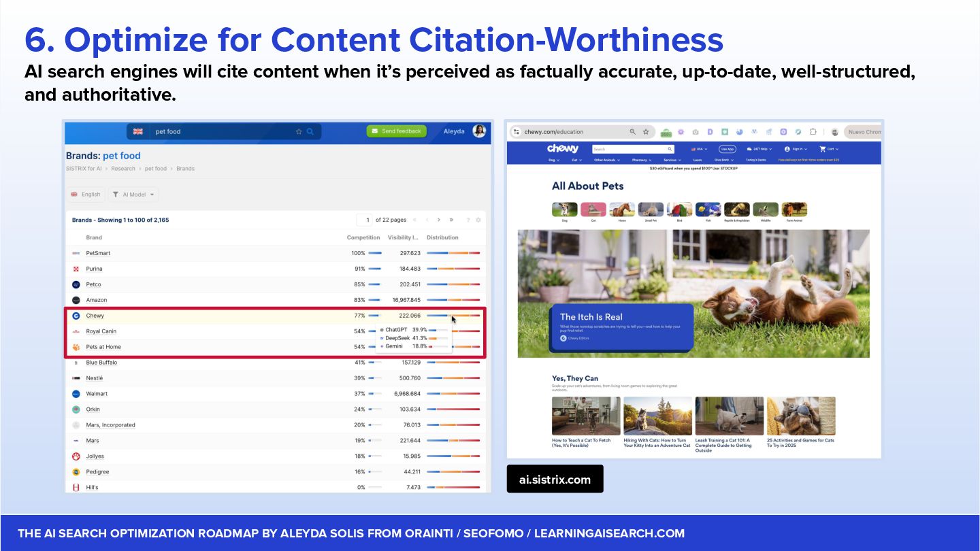Image resolution: width=980 pixels, height=551 pixels.
Task: Click the table settings gear icon
Action: pos(478,220)
